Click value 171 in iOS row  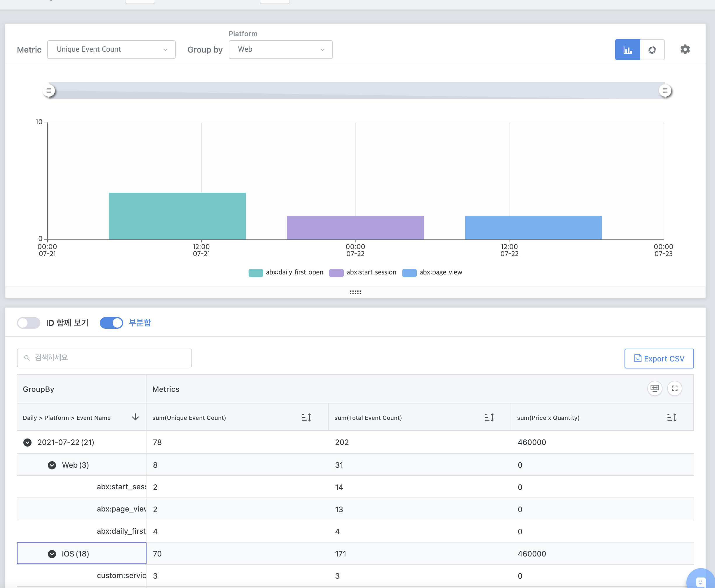341,554
